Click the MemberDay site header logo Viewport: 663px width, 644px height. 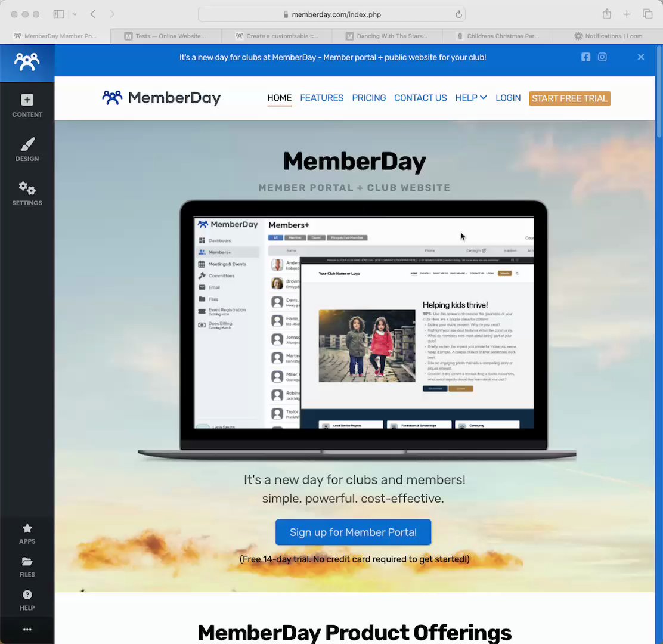(x=162, y=98)
